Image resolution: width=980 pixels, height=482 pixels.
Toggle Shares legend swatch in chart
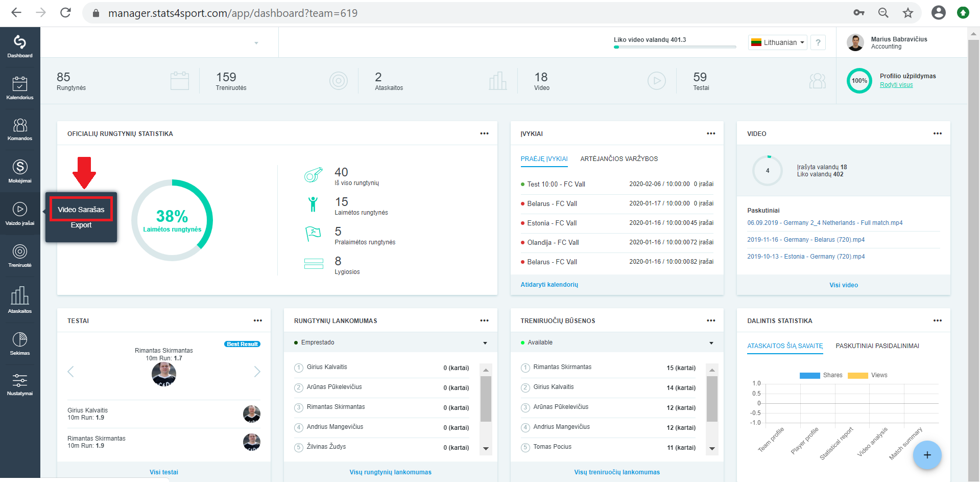click(809, 376)
